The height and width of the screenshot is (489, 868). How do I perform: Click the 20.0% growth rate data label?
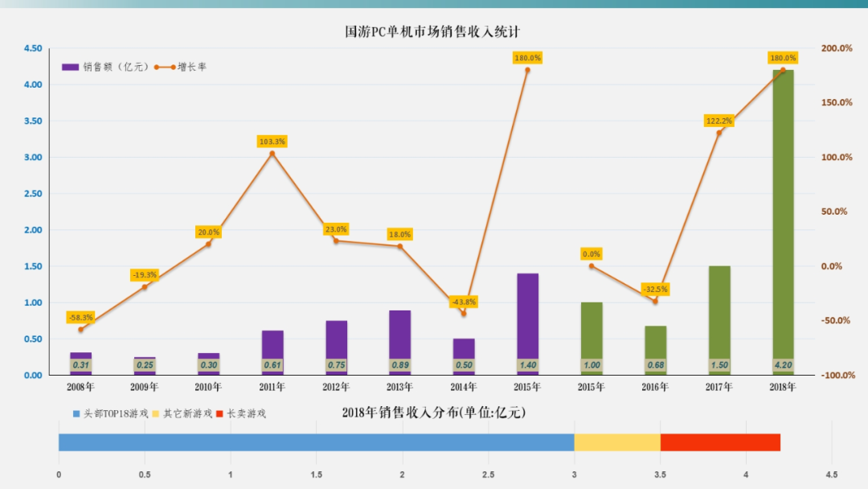coord(209,232)
